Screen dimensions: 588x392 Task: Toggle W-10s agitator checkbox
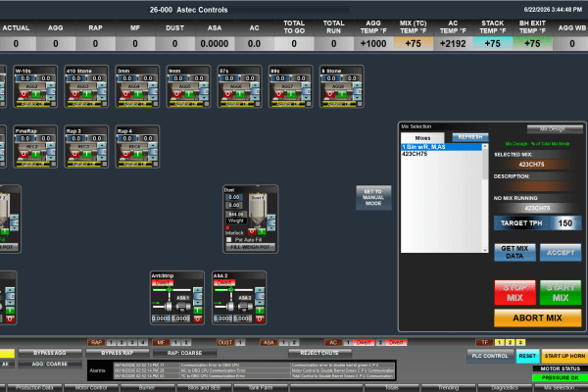(53, 104)
